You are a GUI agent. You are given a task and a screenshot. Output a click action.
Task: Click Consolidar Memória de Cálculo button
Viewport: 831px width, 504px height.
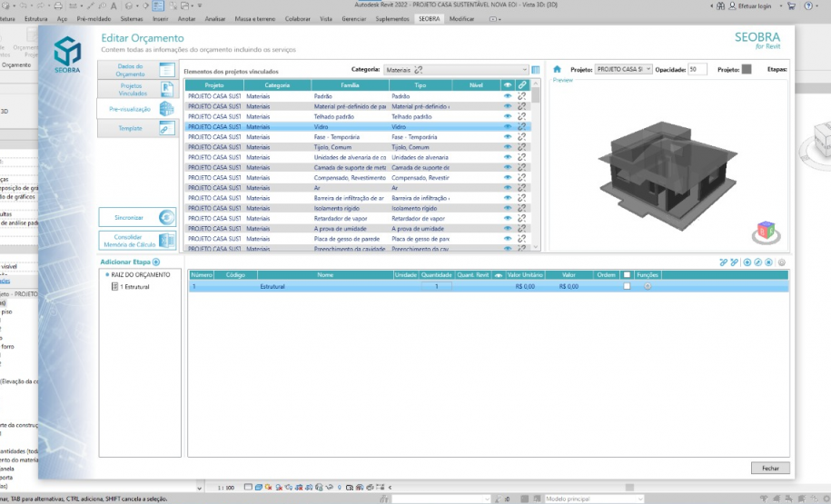click(137, 241)
